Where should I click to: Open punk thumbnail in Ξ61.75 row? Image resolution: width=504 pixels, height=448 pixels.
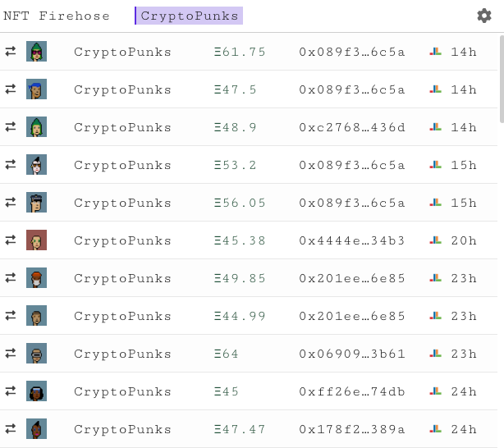[x=36, y=52]
